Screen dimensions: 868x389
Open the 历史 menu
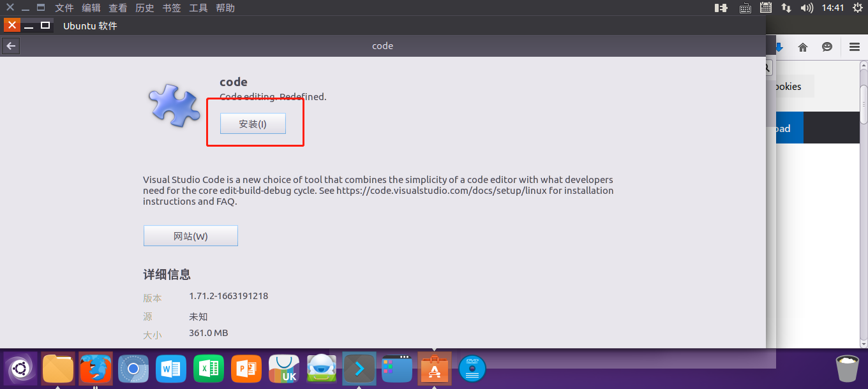pos(145,8)
